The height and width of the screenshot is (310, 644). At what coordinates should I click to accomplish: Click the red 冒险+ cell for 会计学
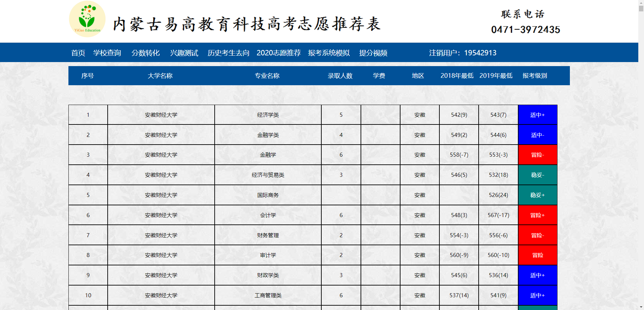538,215
